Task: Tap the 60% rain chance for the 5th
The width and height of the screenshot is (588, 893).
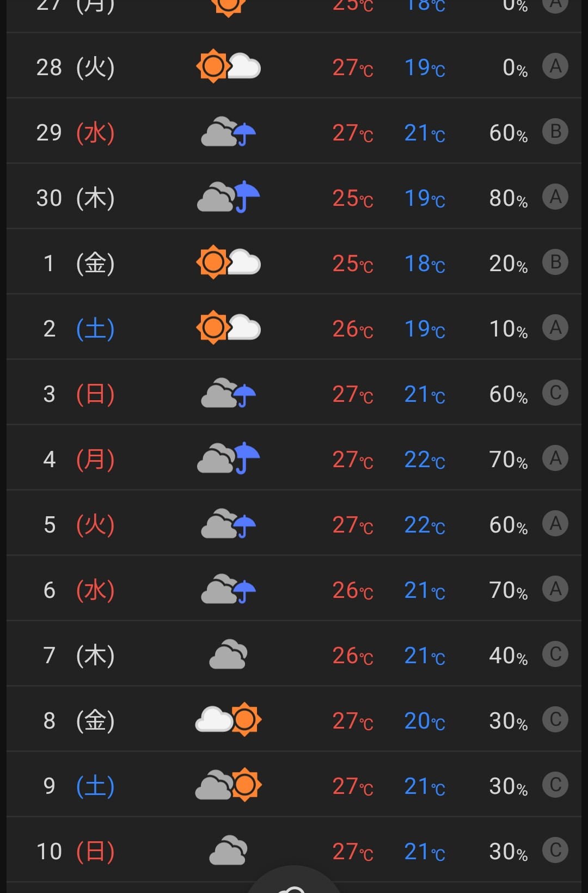Action: coord(508,525)
